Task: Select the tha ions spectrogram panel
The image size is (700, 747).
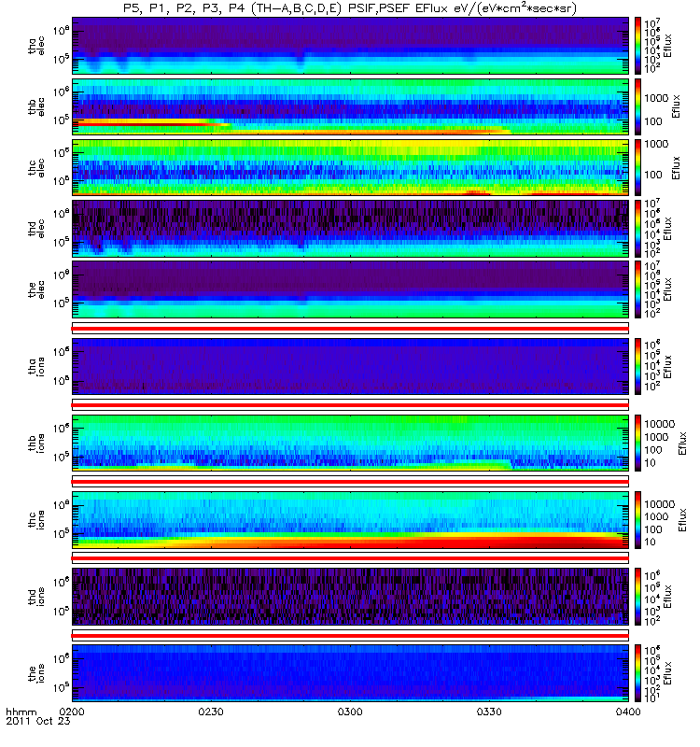Action: 350,366
